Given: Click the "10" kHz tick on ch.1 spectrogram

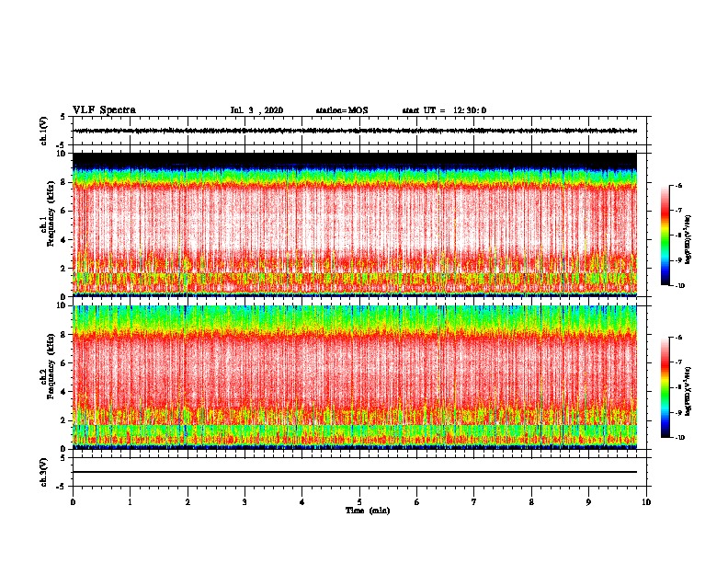Looking at the screenshot, I should tap(62, 154).
